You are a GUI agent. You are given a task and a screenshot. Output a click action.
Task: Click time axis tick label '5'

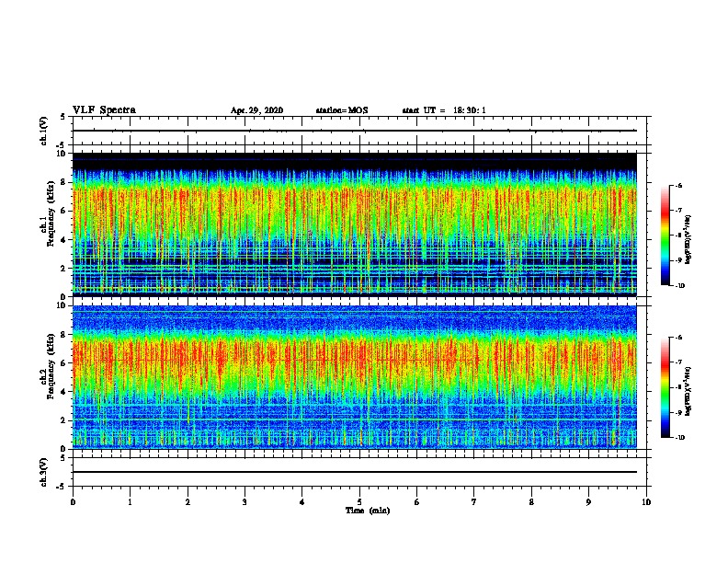click(x=359, y=501)
